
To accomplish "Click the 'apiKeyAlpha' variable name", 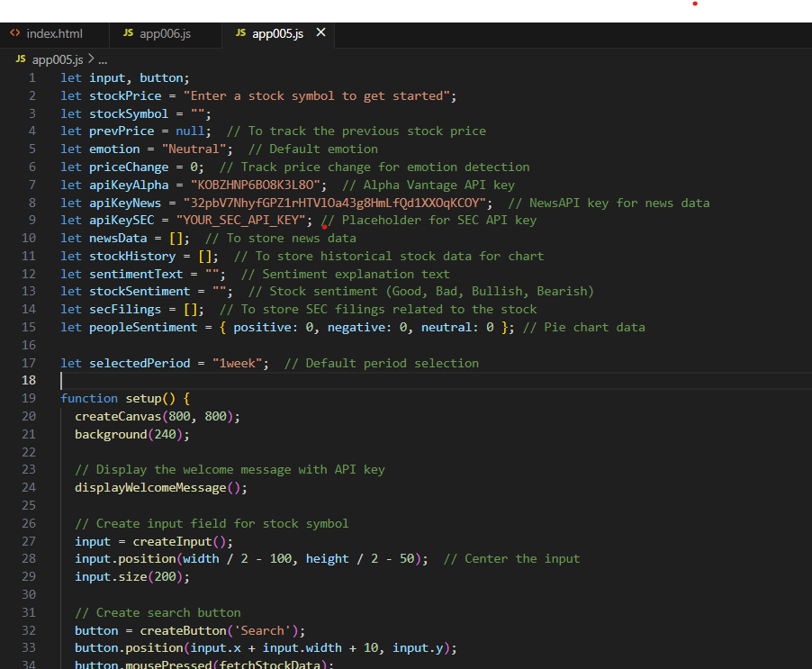I will click(x=129, y=185).
